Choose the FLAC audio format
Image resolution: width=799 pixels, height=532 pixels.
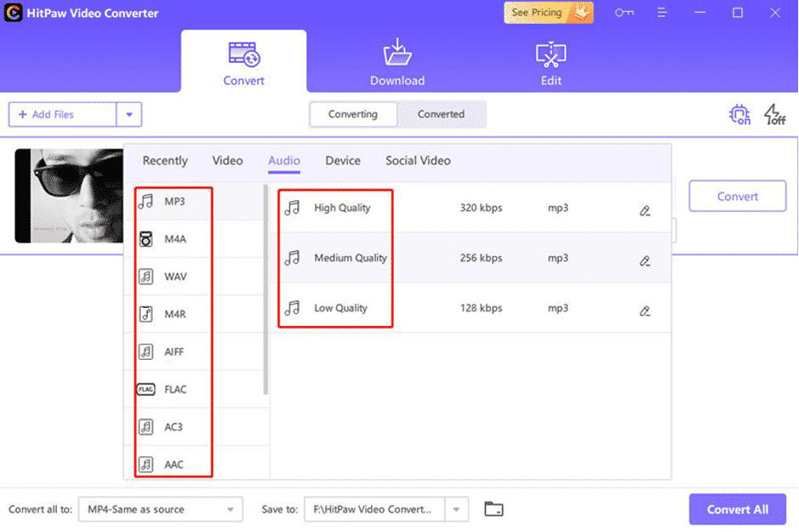[174, 389]
